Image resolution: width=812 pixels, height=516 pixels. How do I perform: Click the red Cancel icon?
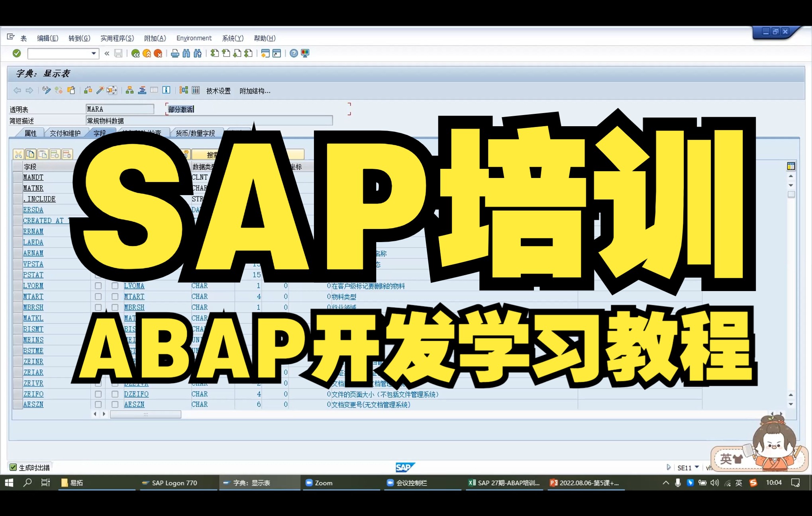coord(158,53)
